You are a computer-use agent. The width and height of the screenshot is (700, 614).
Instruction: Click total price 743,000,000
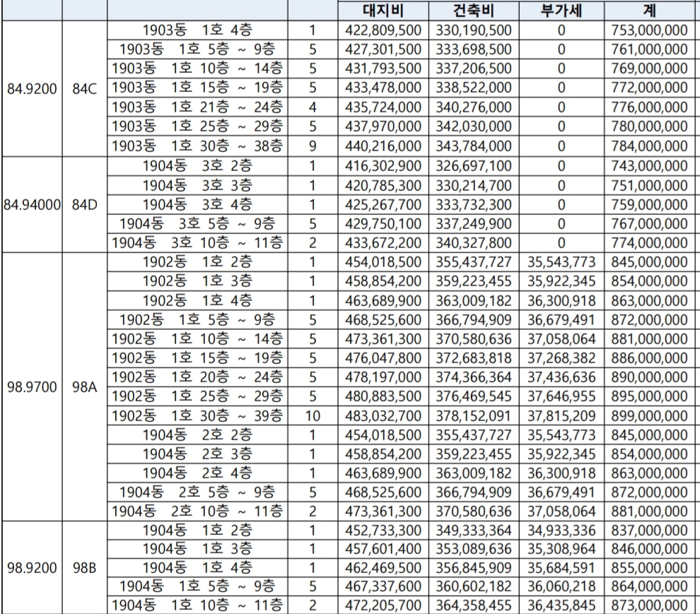coord(650,166)
